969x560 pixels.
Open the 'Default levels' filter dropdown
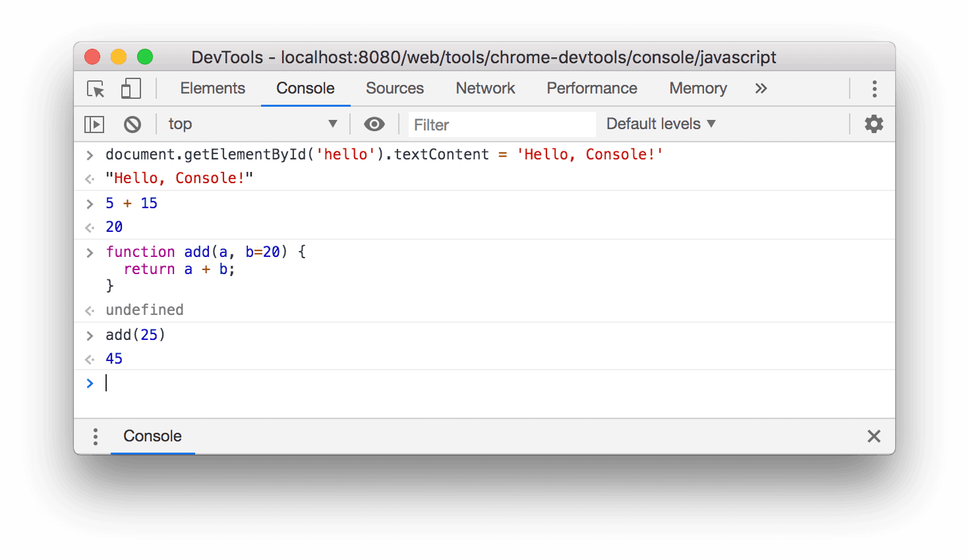[659, 123]
